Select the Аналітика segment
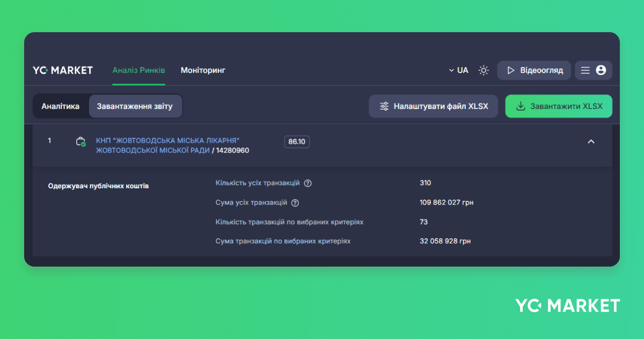The height and width of the screenshot is (339, 644). point(61,106)
